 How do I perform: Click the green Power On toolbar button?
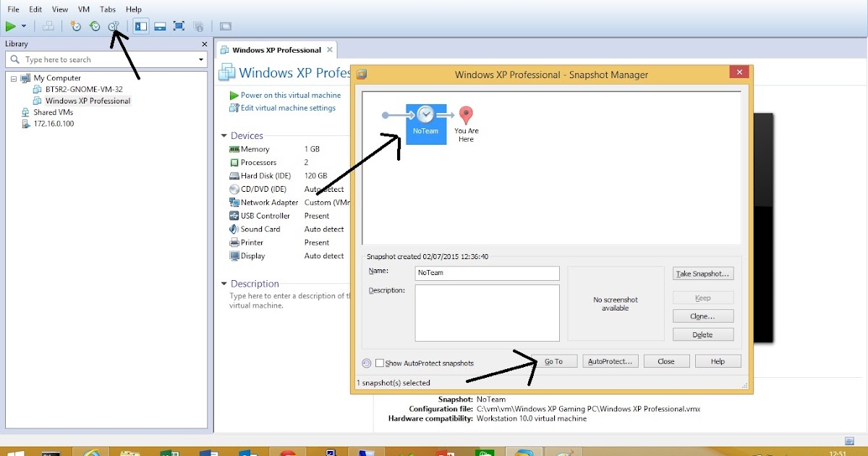(x=11, y=26)
